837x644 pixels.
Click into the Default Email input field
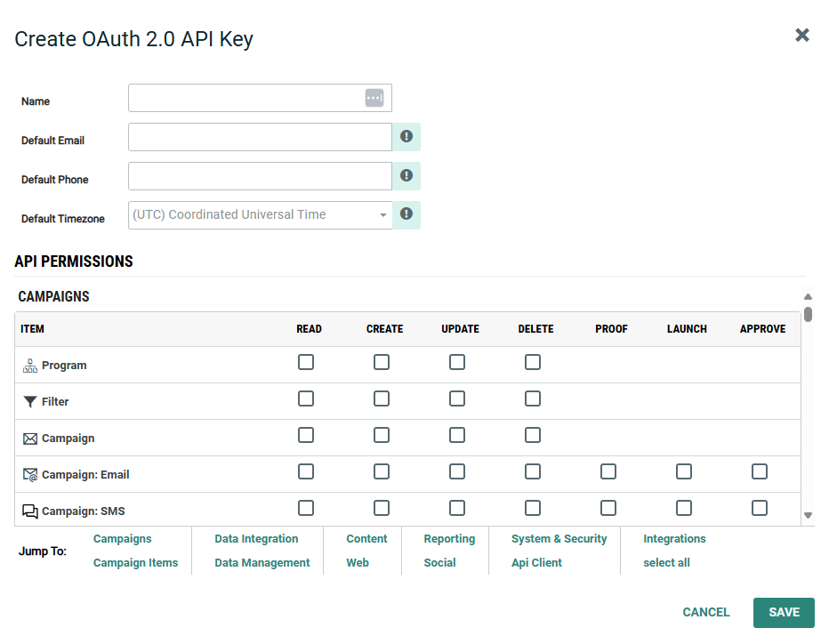pyautogui.click(x=260, y=137)
